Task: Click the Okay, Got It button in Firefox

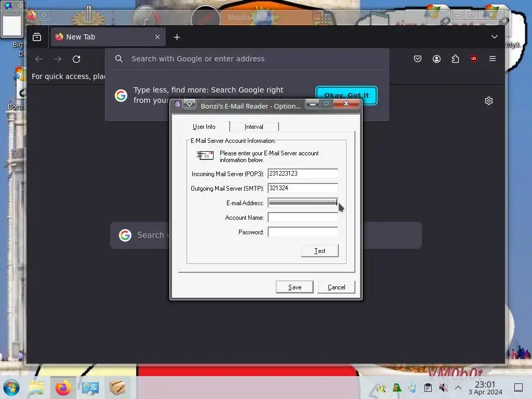Action: 346,96
